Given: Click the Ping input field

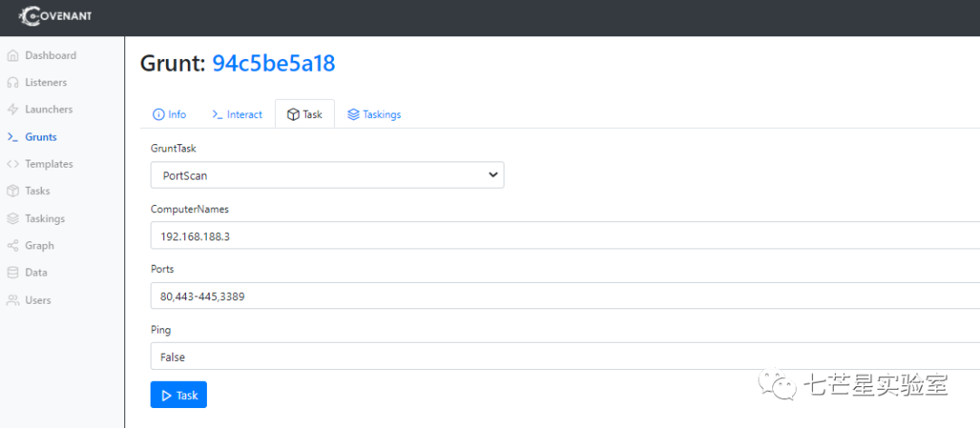Looking at the screenshot, I should coord(565,356).
